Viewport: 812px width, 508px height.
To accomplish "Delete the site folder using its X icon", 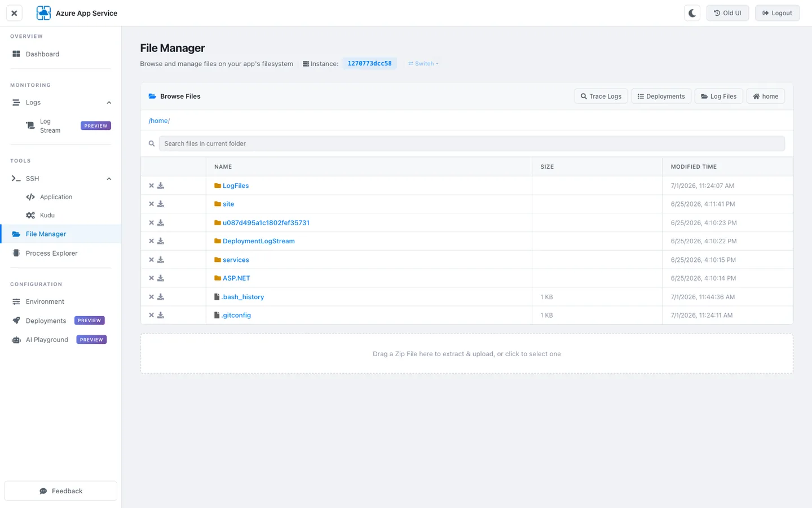I will pyautogui.click(x=151, y=204).
